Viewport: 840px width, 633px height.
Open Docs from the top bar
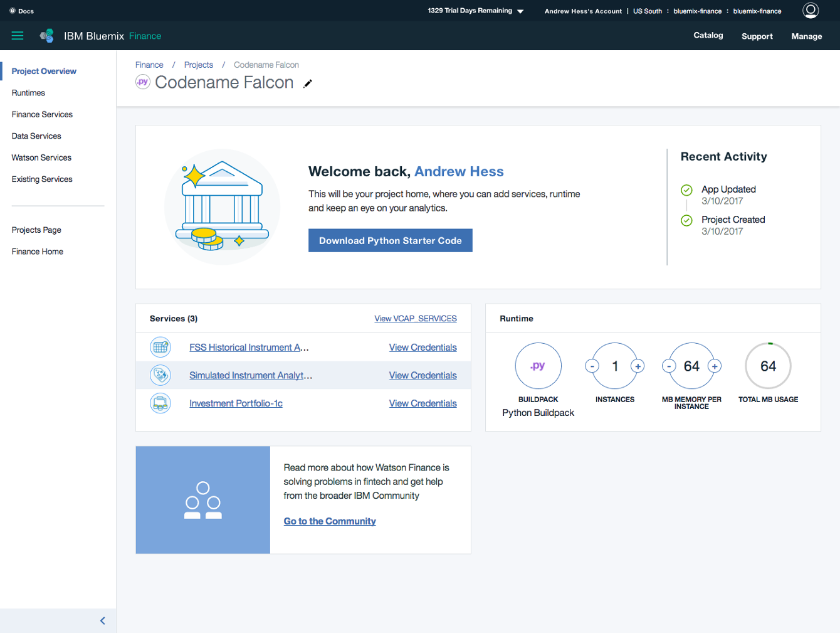(x=19, y=10)
